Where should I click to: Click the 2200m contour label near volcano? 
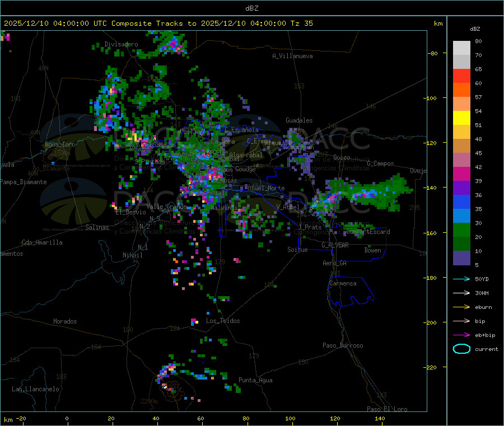(149, 401)
